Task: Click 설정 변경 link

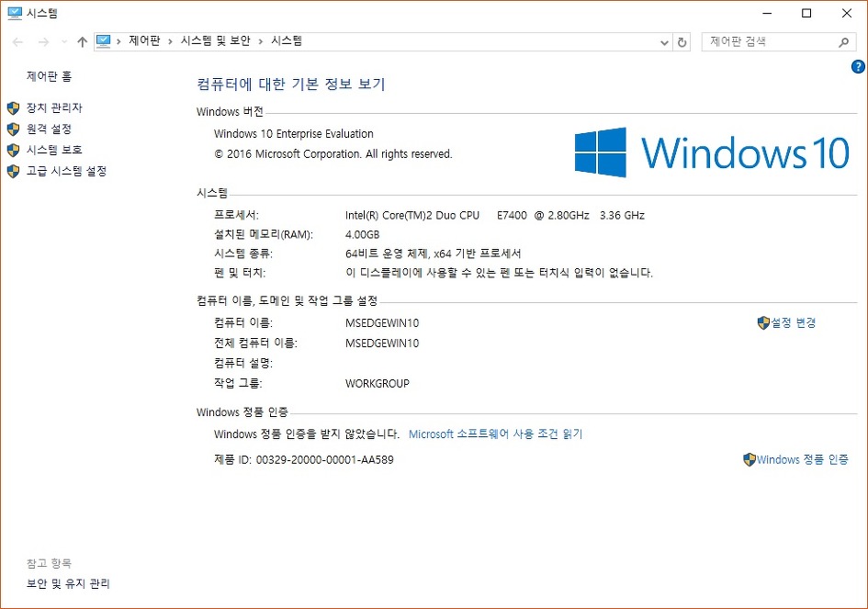Action: 794,322
